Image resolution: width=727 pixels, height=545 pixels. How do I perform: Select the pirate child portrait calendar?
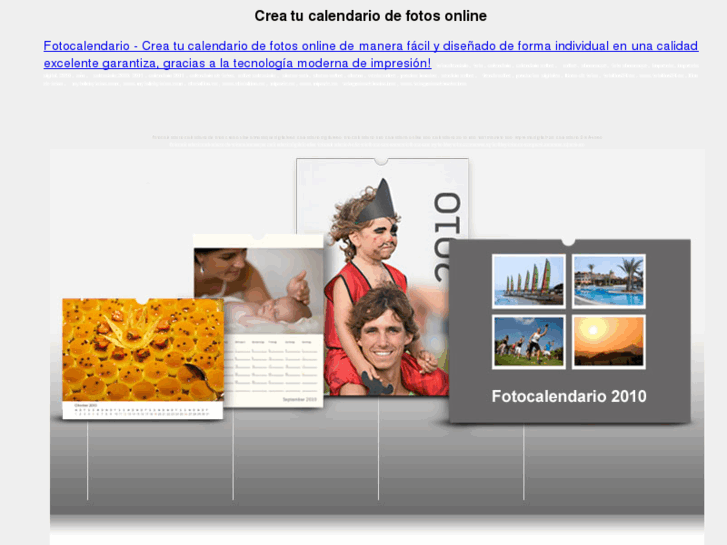[x=382, y=277]
